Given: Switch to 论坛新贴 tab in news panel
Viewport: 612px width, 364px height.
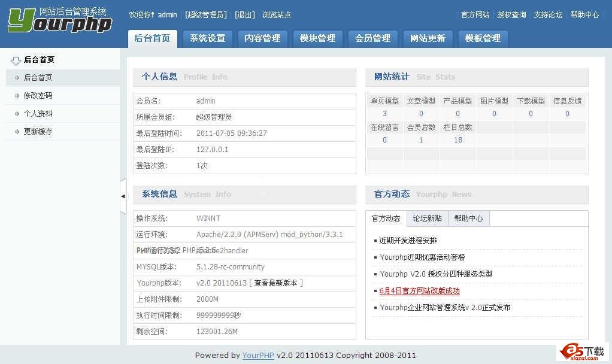Looking at the screenshot, I should click(x=427, y=219).
